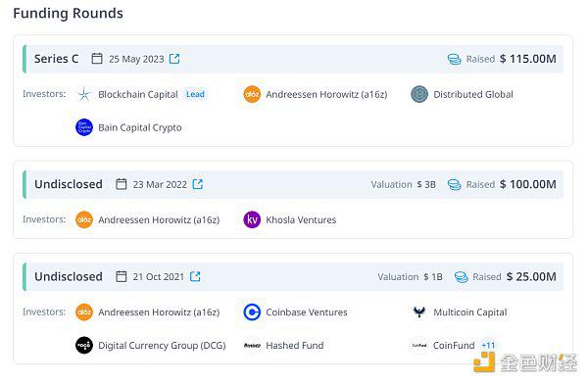Click the Blockchain Capital star logo
This screenshot has width=588, height=383.
click(84, 94)
